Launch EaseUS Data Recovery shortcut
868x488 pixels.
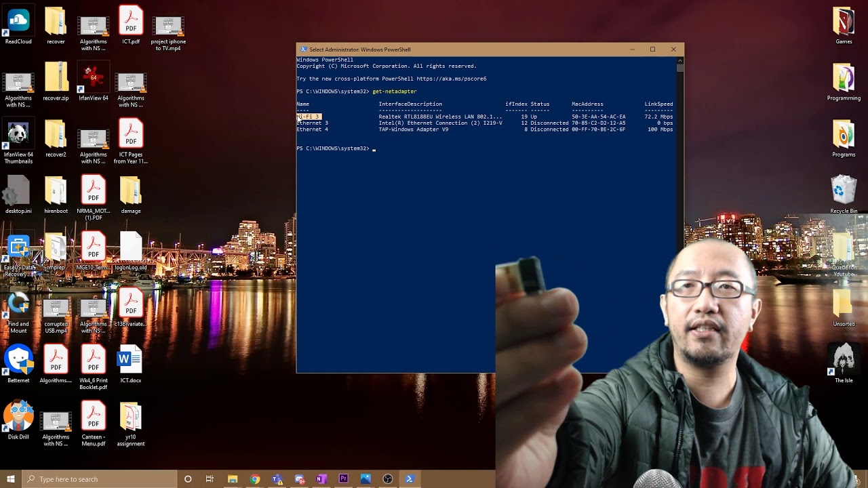(18, 256)
